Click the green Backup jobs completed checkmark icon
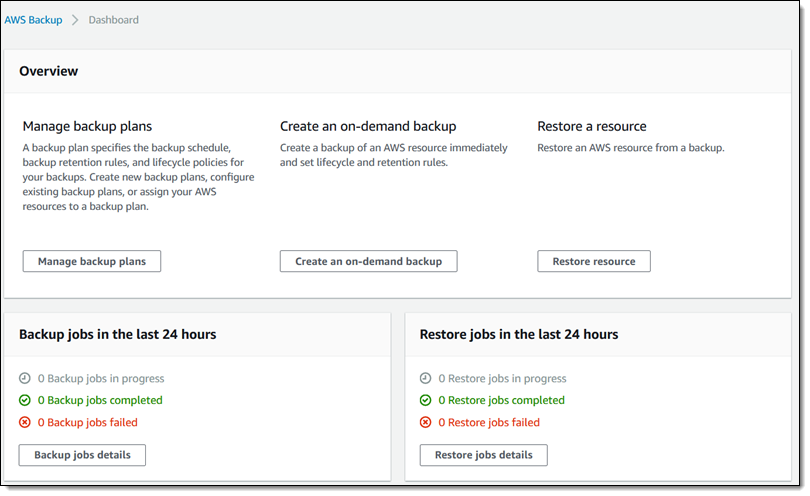 point(25,401)
